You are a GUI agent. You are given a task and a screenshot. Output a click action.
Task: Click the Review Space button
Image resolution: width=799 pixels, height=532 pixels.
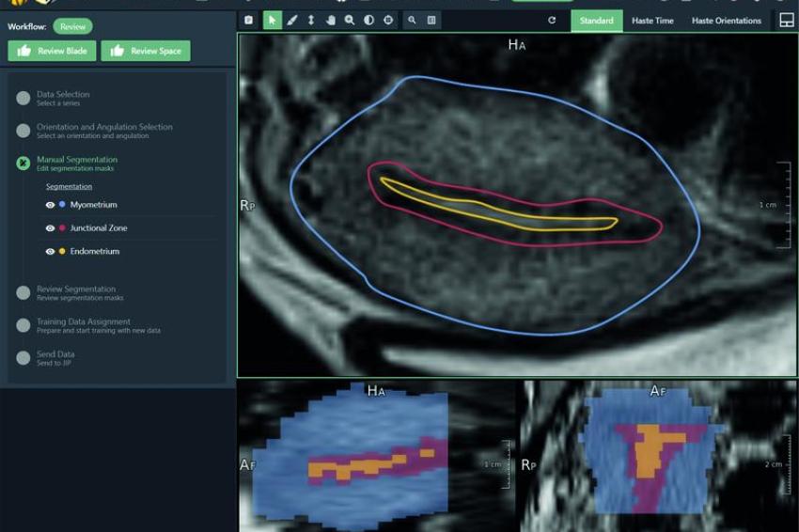[146, 51]
